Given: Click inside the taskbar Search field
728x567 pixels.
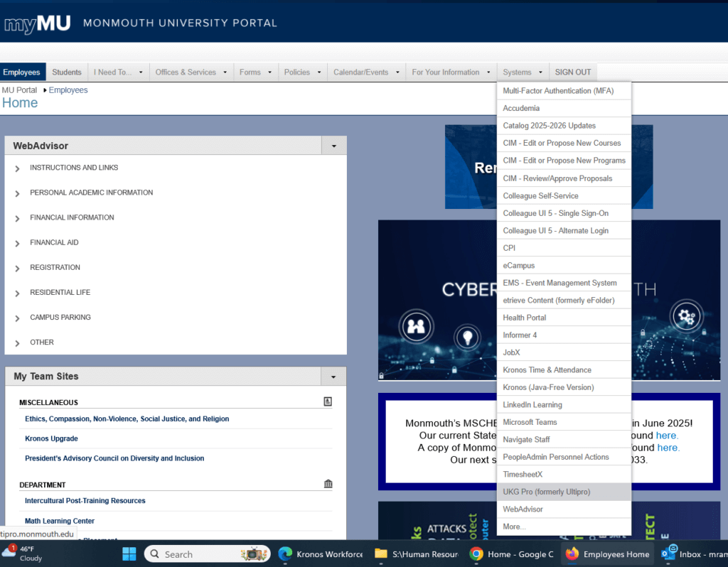Looking at the screenshot, I should pyautogui.click(x=192, y=553).
